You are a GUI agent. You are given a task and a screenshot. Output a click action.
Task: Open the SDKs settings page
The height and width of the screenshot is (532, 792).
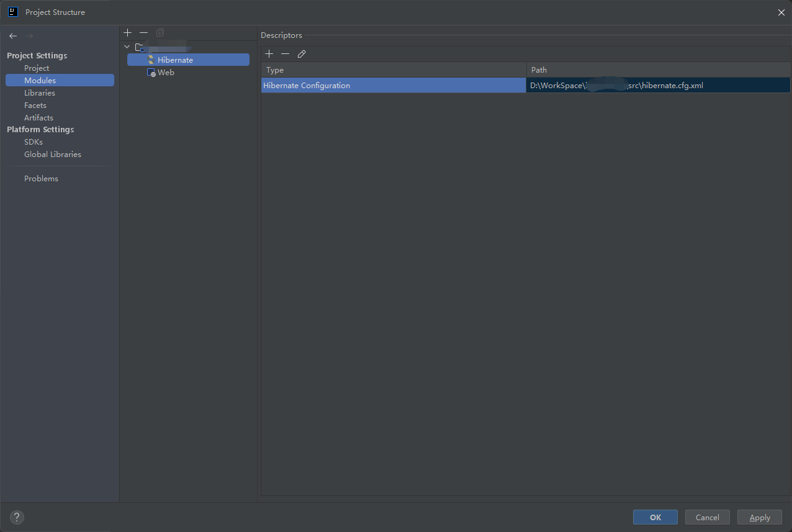[34, 142]
